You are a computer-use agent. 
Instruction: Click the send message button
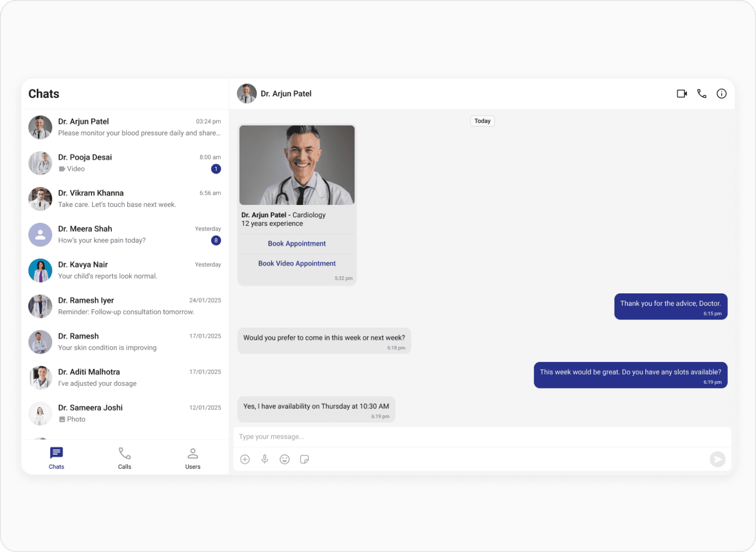click(x=718, y=459)
